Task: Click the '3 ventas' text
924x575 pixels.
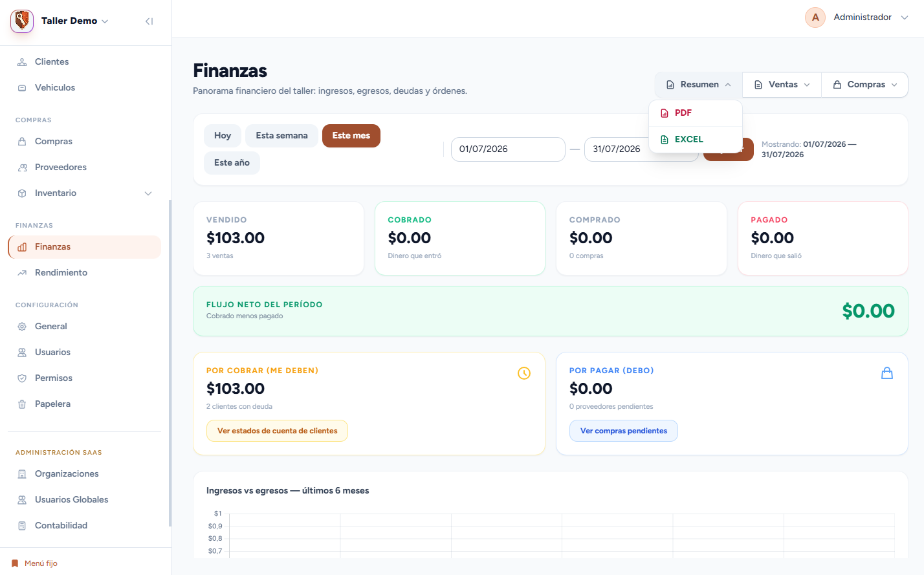Action: 220,256
